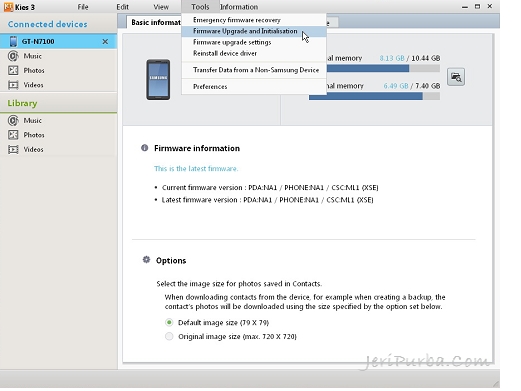Open Videos icon under Connected devices
Viewport: 521px width, 391px height.
tap(13, 85)
